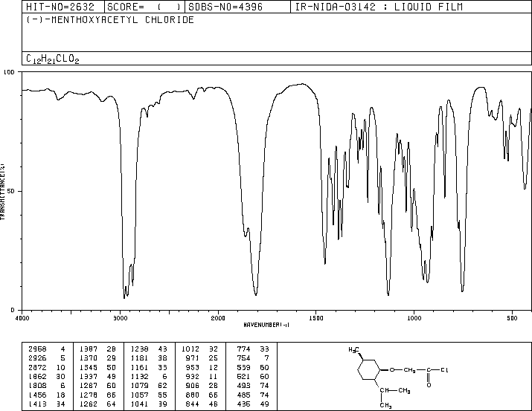Click the peak table entry 1079
Viewport: 532px width, 411px height.
pos(139,386)
